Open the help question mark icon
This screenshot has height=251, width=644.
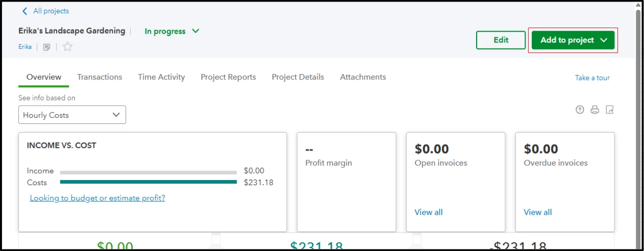580,110
